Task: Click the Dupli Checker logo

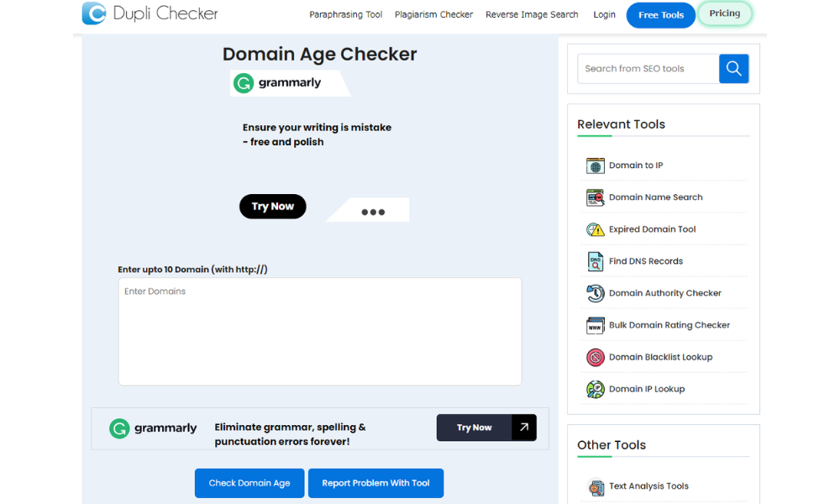Action: pos(150,14)
